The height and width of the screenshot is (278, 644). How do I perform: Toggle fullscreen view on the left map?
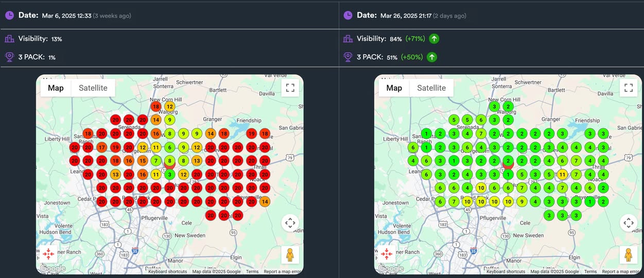pos(290,88)
